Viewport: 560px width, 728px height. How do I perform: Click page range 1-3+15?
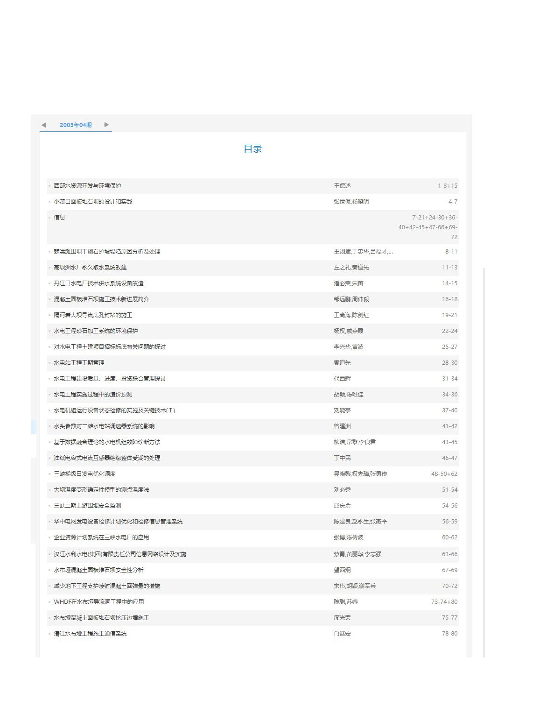click(448, 186)
